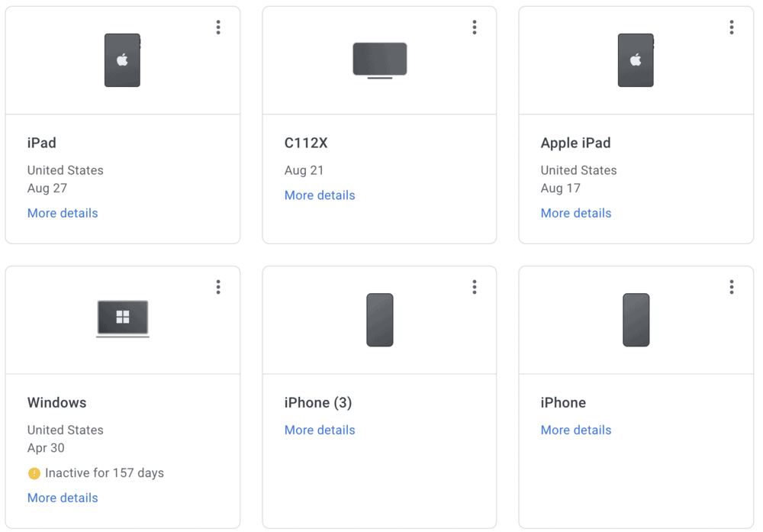This screenshot has height=532, width=763.
Task: Click the iPad device icon on the first card
Action: tap(122, 60)
